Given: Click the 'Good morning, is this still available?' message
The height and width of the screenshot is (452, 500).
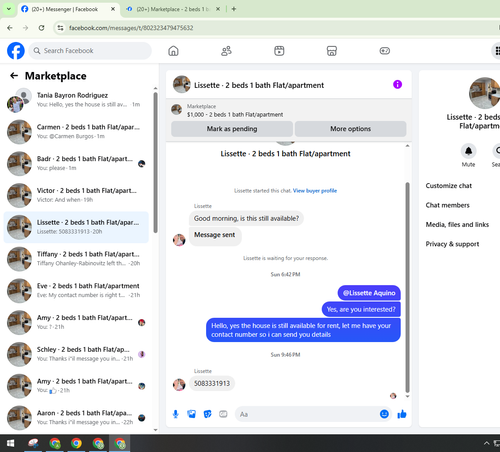Looking at the screenshot, I should pos(246,218).
